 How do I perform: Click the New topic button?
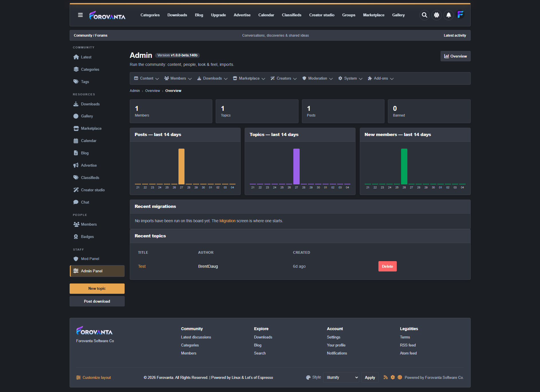pyautogui.click(x=97, y=289)
